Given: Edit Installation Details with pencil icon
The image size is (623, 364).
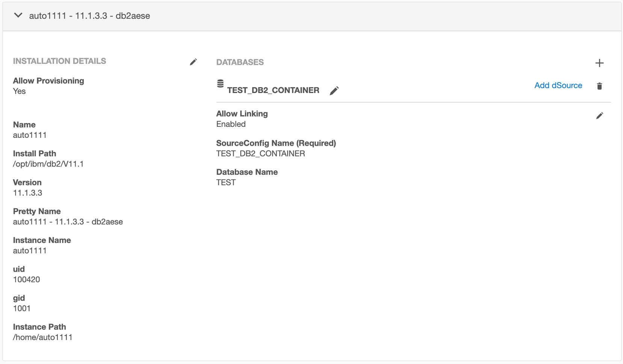Looking at the screenshot, I should pos(193,62).
